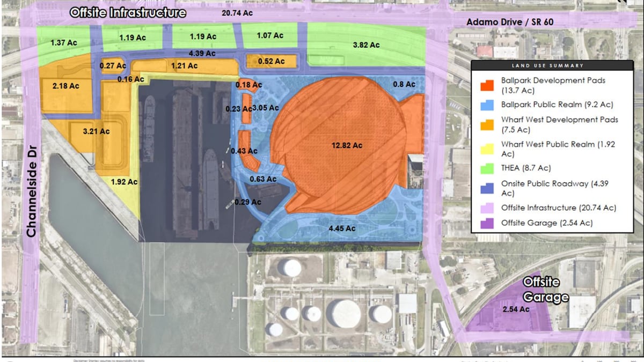Click the '4.39 Ac' roadway label
Screen dimensions: 644x362
point(202,54)
